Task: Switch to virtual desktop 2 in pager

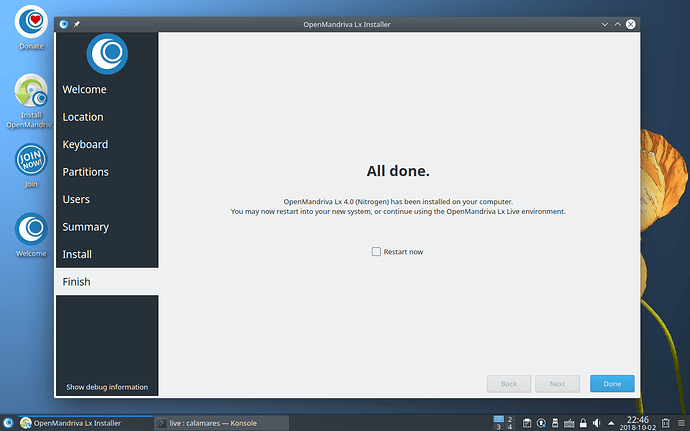Action: click(510, 419)
